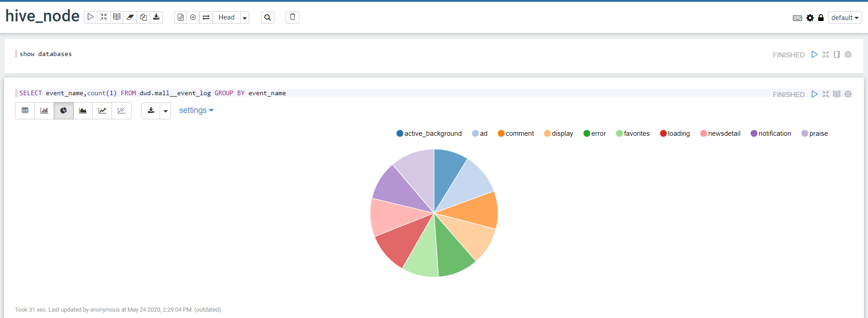Click the FINISHED status of SELECT paragraph

click(x=788, y=95)
